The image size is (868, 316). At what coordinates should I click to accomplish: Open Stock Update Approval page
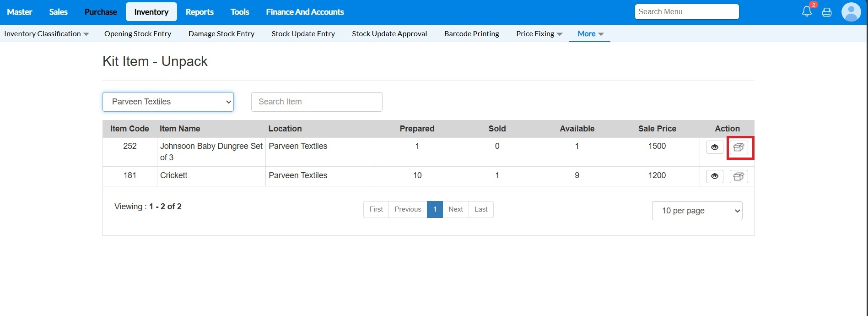pos(389,34)
